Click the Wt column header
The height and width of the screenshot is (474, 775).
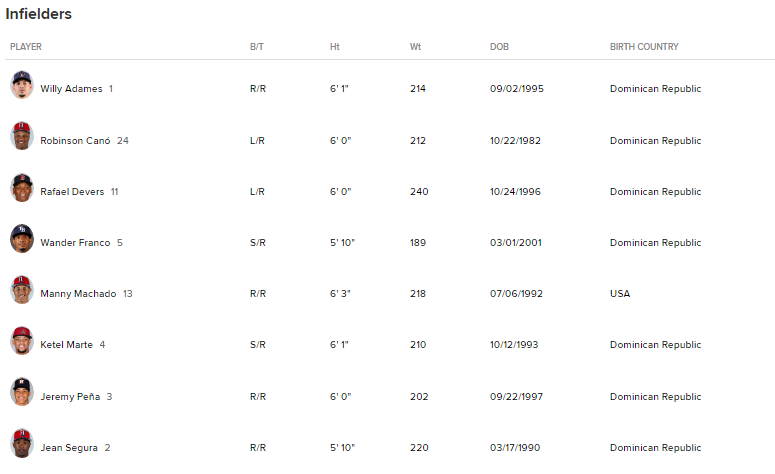pos(415,47)
